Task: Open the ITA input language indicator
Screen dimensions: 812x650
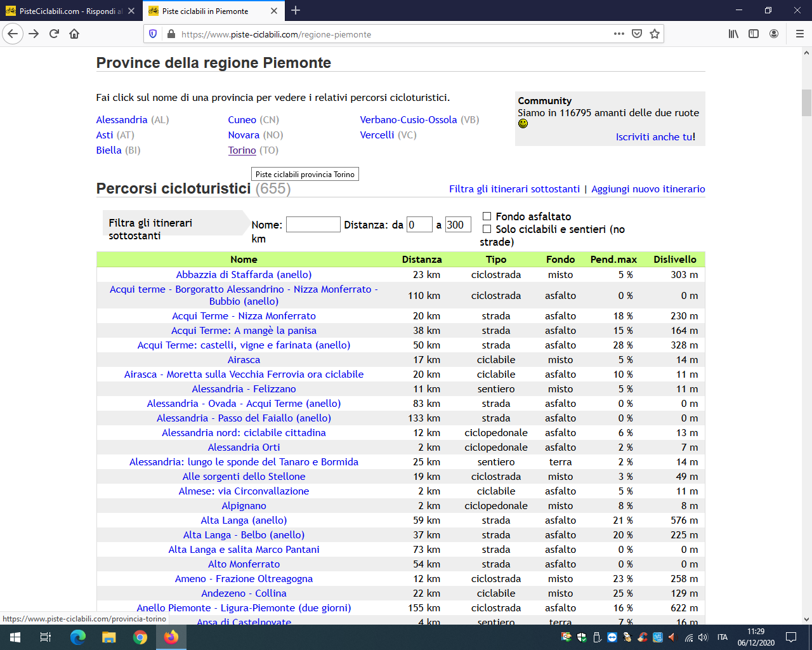Action: tap(723, 637)
